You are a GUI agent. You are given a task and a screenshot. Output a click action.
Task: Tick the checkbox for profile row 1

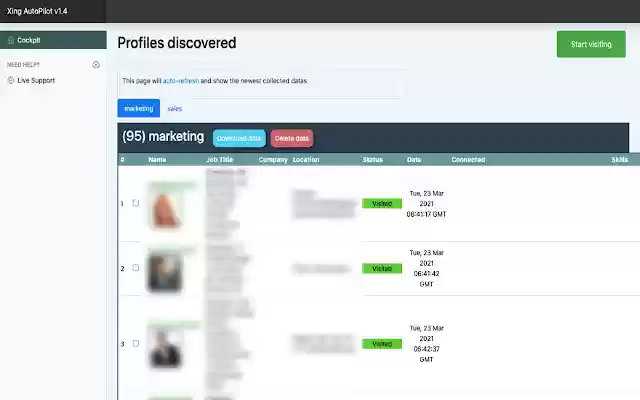click(136, 203)
